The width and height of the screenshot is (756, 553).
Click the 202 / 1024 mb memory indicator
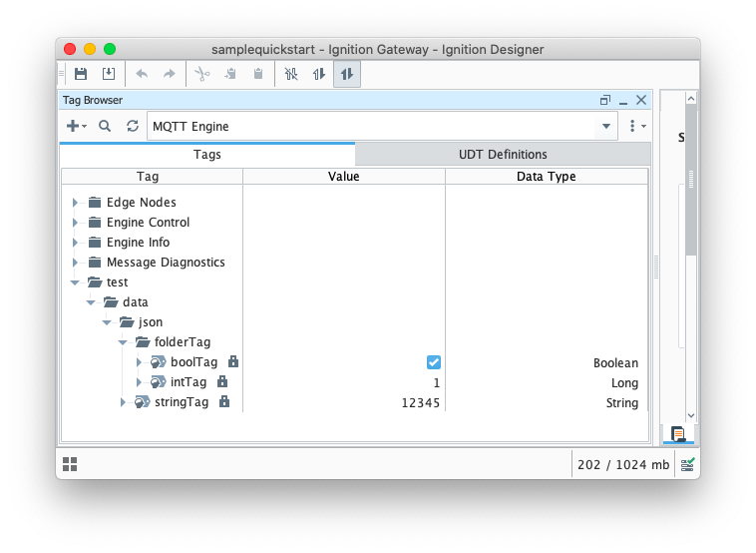coord(623,465)
